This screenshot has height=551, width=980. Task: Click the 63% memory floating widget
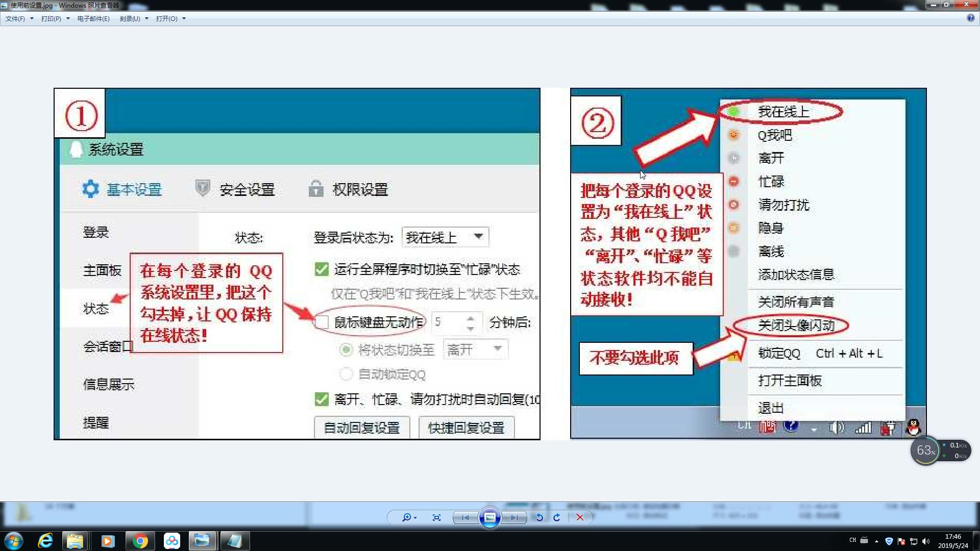[925, 450]
